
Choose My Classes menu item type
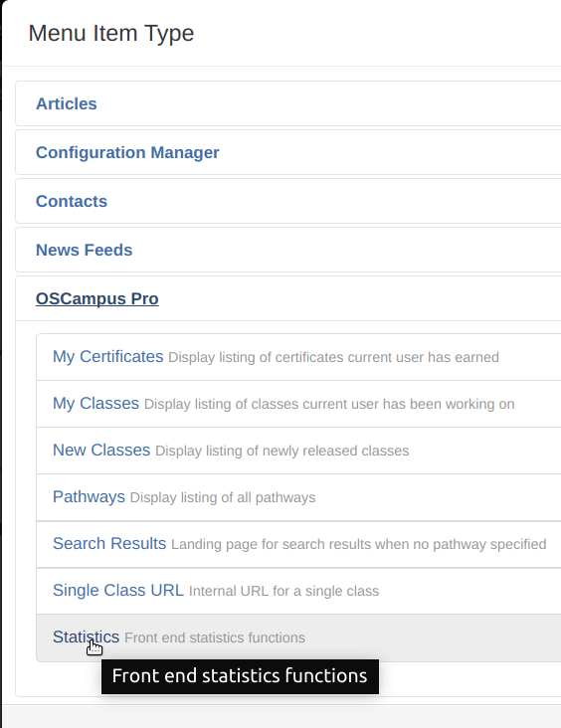(95, 403)
